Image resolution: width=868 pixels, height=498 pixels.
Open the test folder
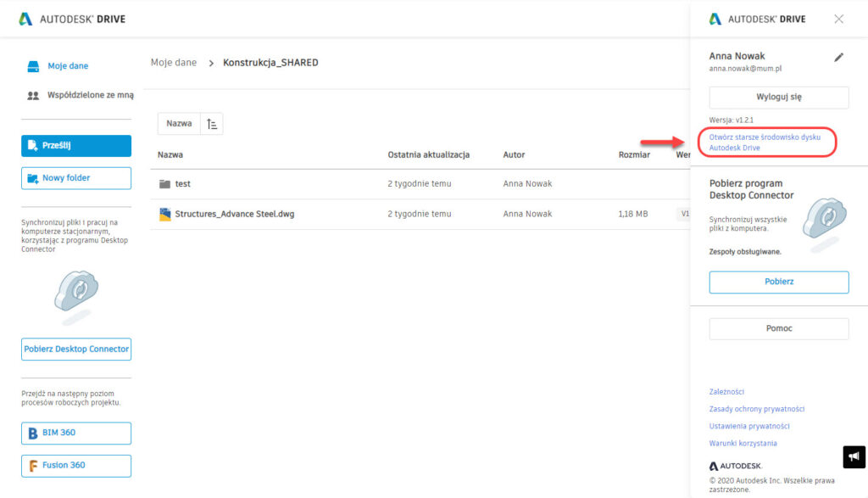[182, 184]
